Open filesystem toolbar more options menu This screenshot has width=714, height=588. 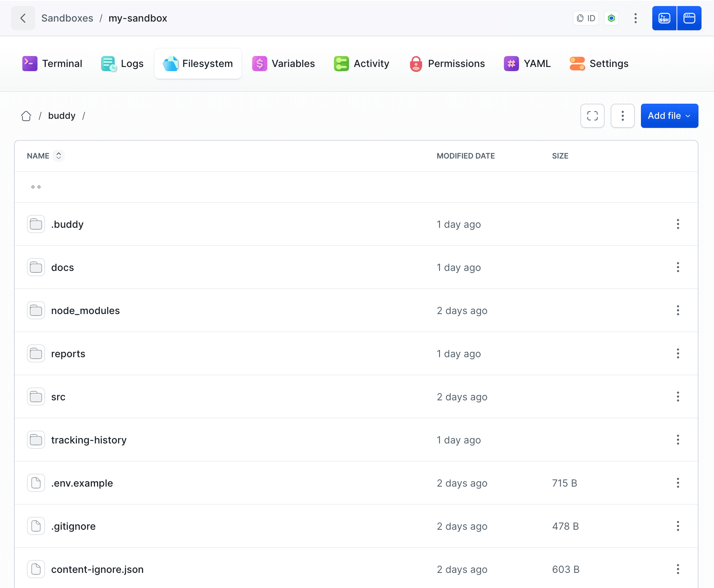622,116
